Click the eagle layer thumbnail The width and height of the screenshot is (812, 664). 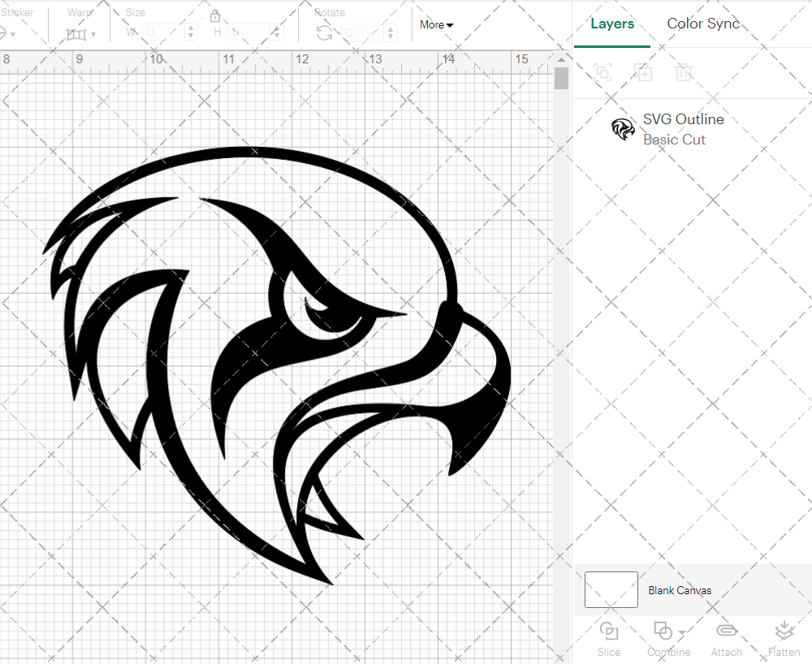point(623,128)
